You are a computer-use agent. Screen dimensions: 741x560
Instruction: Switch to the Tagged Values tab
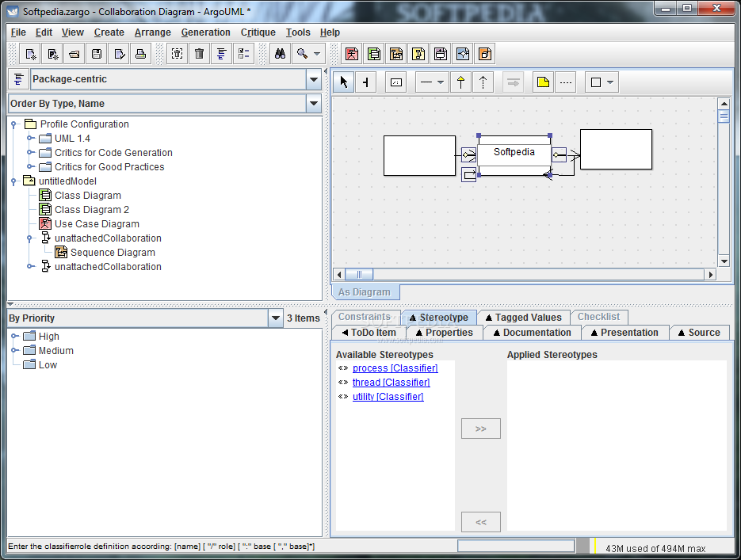point(523,318)
